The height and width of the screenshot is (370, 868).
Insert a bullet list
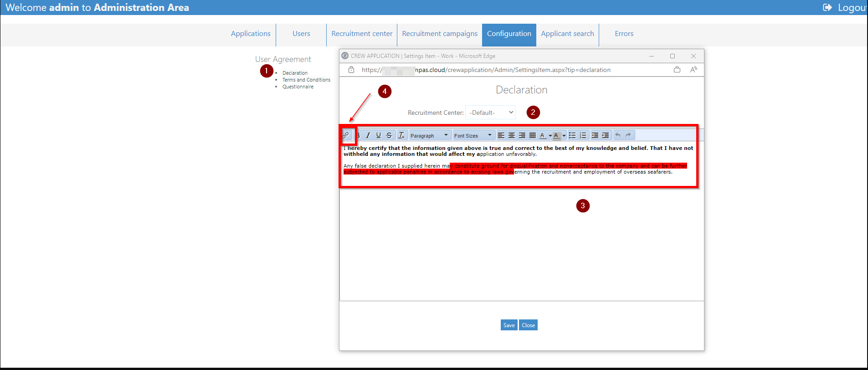click(572, 135)
